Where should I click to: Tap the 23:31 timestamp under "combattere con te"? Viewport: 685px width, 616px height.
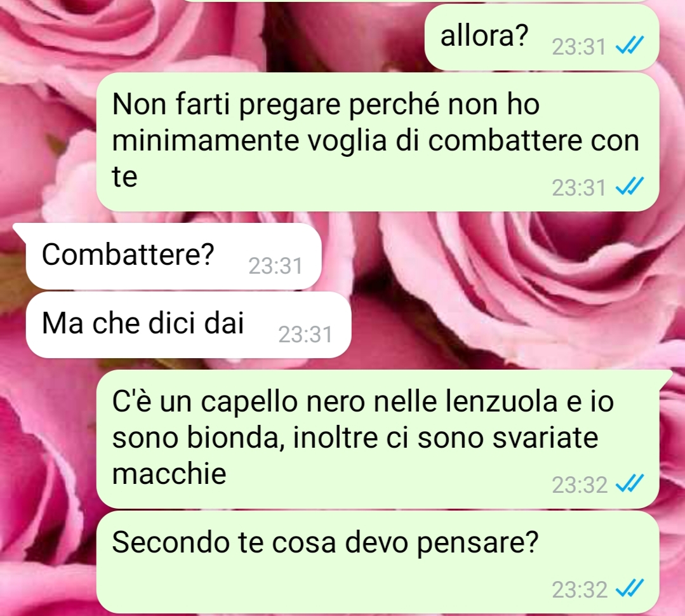click(579, 188)
